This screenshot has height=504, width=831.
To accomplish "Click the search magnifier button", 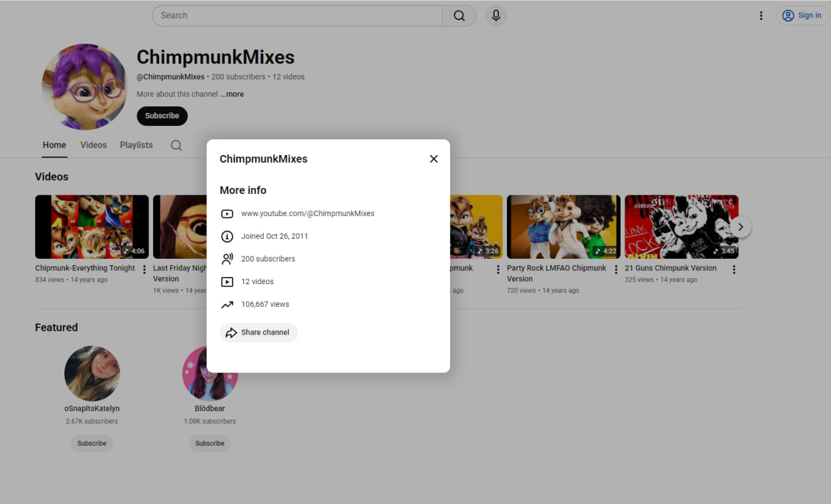I will 459,16.
